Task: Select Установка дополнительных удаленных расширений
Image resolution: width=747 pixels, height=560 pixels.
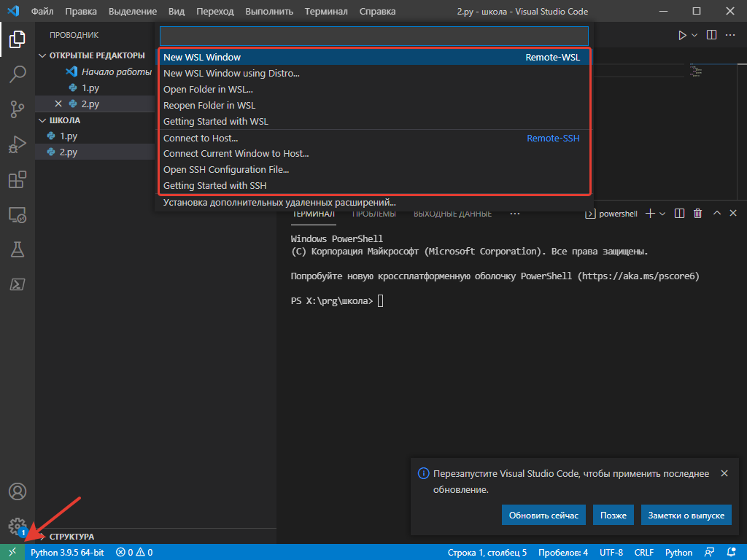Action: click(374, 203)
